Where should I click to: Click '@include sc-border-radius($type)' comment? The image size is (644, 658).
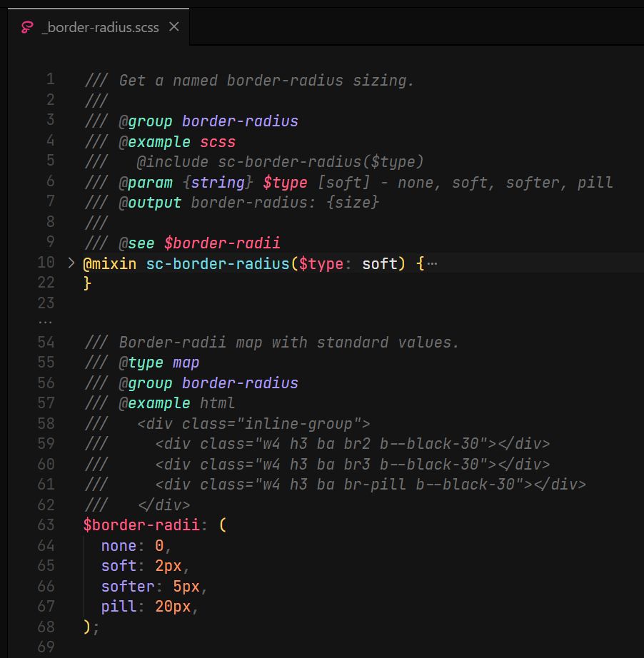pos(280,162)
